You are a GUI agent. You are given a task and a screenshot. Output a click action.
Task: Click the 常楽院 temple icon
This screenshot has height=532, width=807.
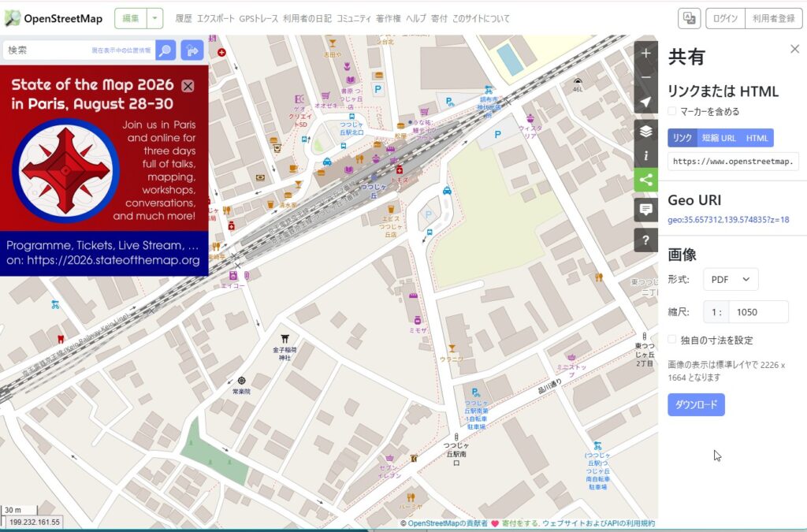tap(241, 381)
